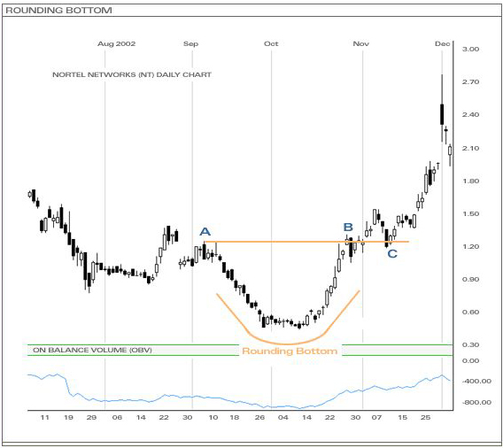
Task: Click the NORTEL NETWORKS (NT) DAILY CHART label
Action: [132, 74]
